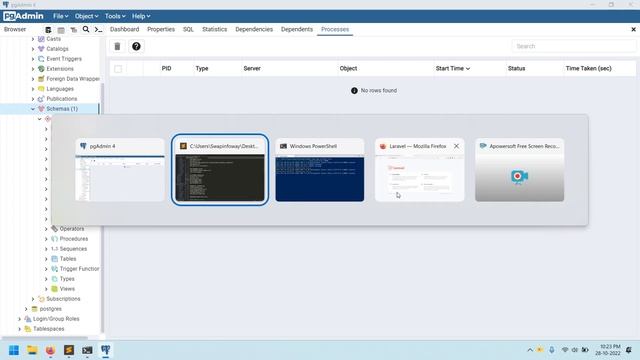
Task: Click the Status column header
Action: 516,69
